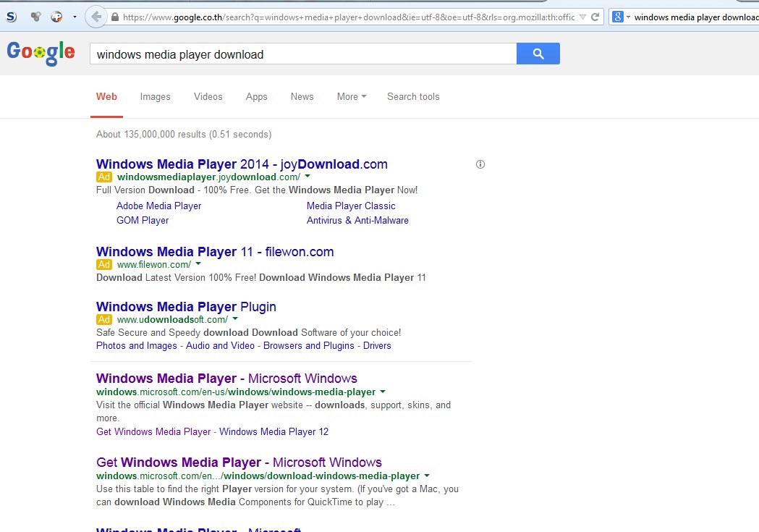Click the S toolbar icon in browser
Screen dimensions: 759x532
pos(11,17)
